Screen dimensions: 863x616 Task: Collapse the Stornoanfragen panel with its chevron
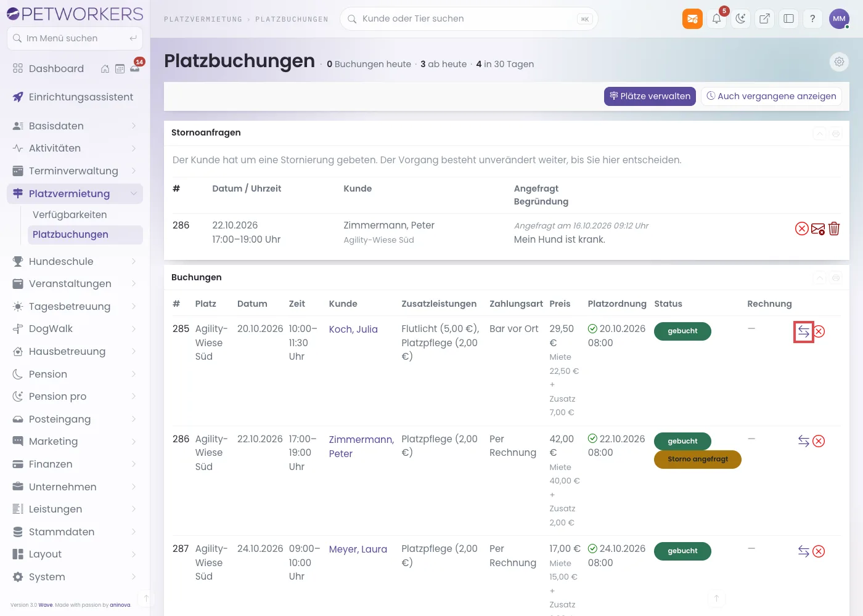pos(819,133)
